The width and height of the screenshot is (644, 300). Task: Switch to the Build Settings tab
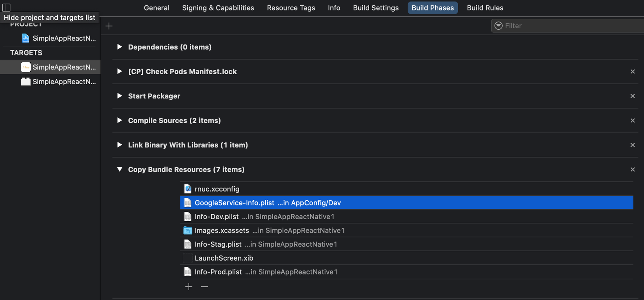click(375, 8)
